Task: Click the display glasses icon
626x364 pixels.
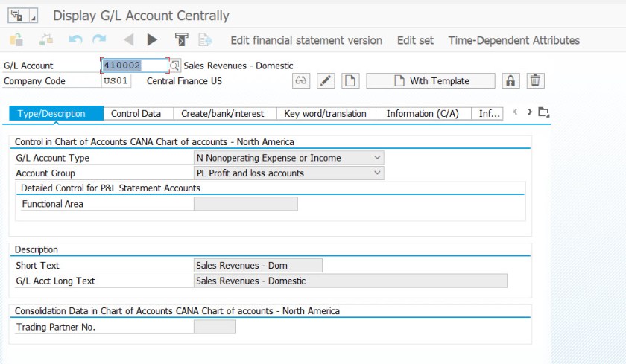Action: pyautogui.click(x=300, y=81)
